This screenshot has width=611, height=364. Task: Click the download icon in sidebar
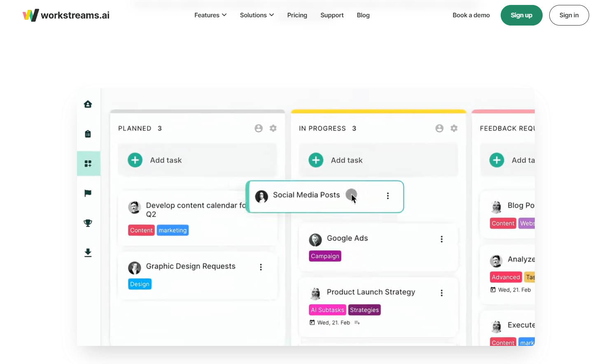coord(88,252)
